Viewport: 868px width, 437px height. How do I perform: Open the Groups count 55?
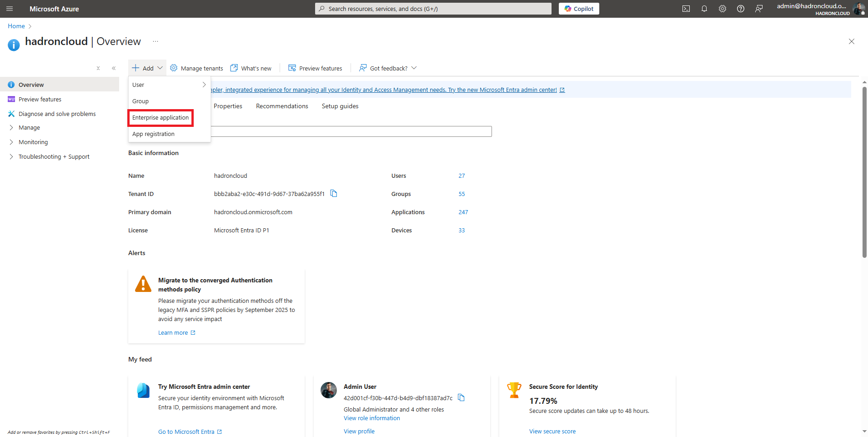(462, 194)
